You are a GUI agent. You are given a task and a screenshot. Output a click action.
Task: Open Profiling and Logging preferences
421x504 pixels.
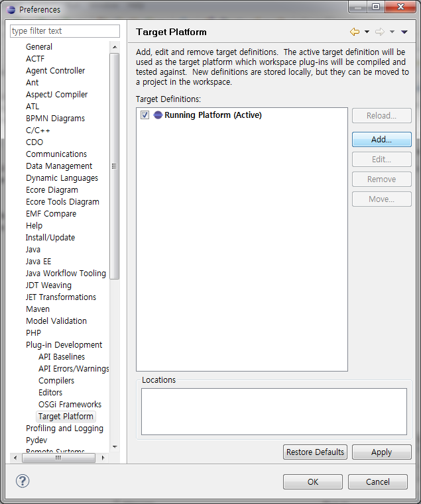click(64, 428)
